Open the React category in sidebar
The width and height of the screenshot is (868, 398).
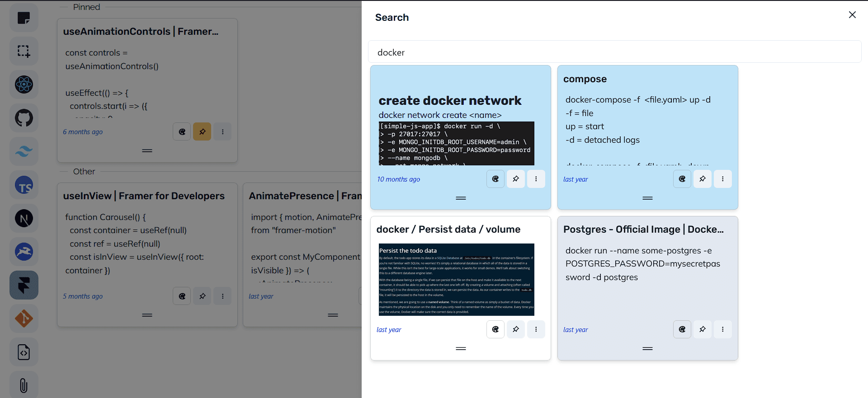pos(24,84)
